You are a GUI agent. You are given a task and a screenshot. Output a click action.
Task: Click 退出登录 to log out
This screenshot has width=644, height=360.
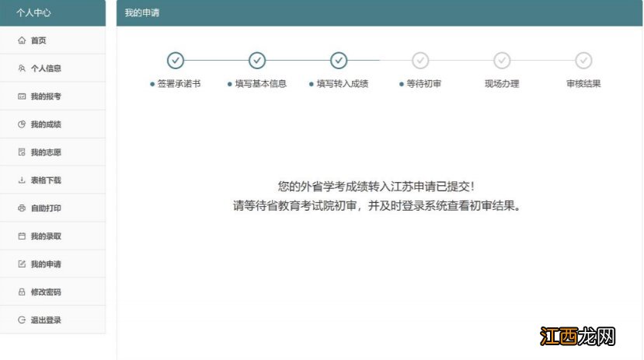(53, 320)
